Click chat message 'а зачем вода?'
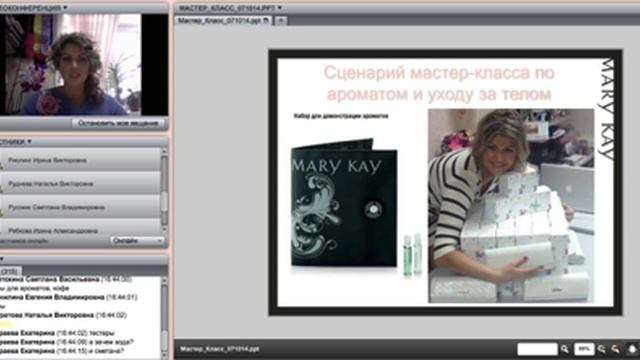Image resolution: width=640 pixels, height=360 pixels. coord(67,342)
